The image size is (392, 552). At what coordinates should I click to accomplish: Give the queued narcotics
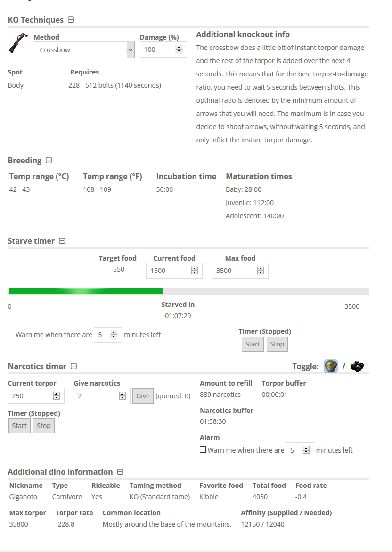tap(143, 395)
